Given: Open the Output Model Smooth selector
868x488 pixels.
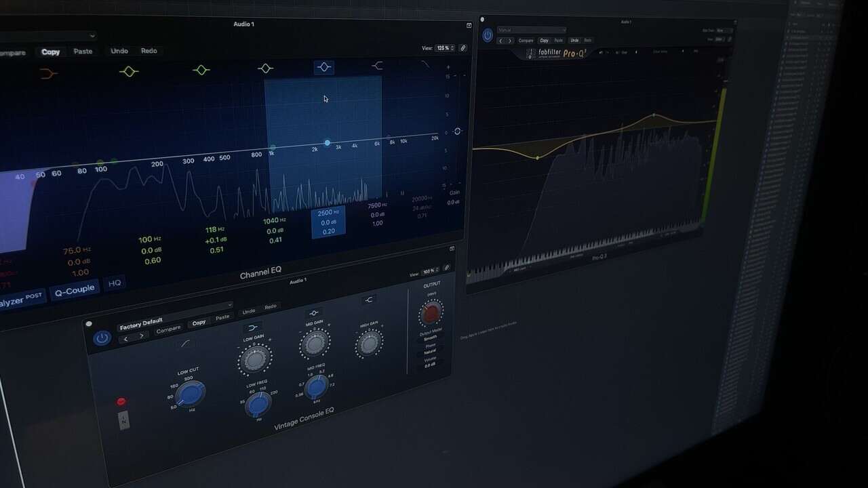Looking at the screenshot, I should (x=431, y=338).
